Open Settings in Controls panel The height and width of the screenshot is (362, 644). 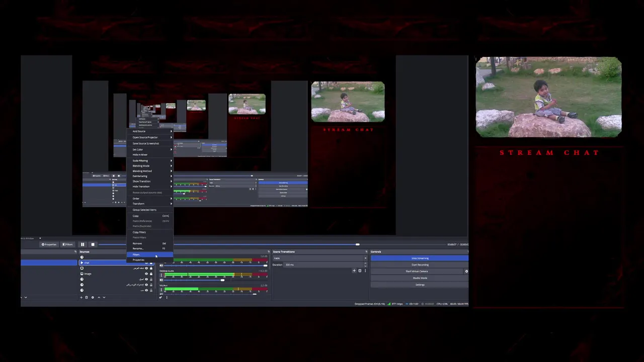tap(420, 285)
